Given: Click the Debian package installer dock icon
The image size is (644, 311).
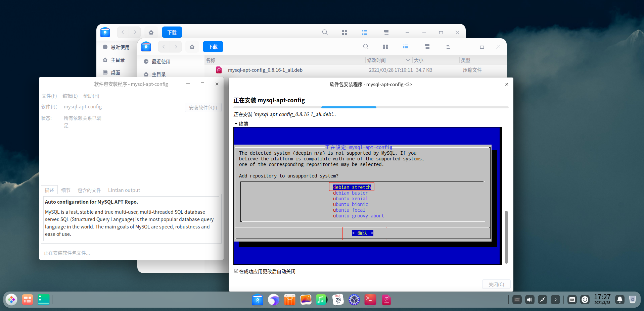Looking at the screenshot, I should [x=386, y=300].
